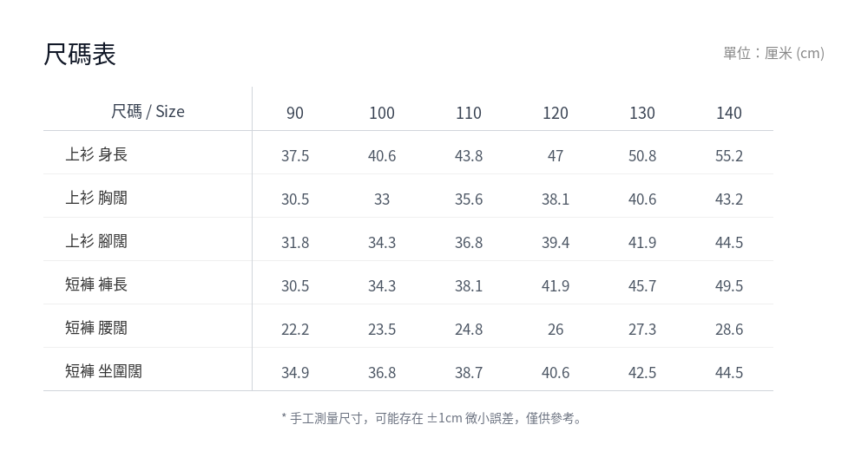Click the size 100 column header
The width and height of the screenshot is (868, 451).
pos(382,113)
